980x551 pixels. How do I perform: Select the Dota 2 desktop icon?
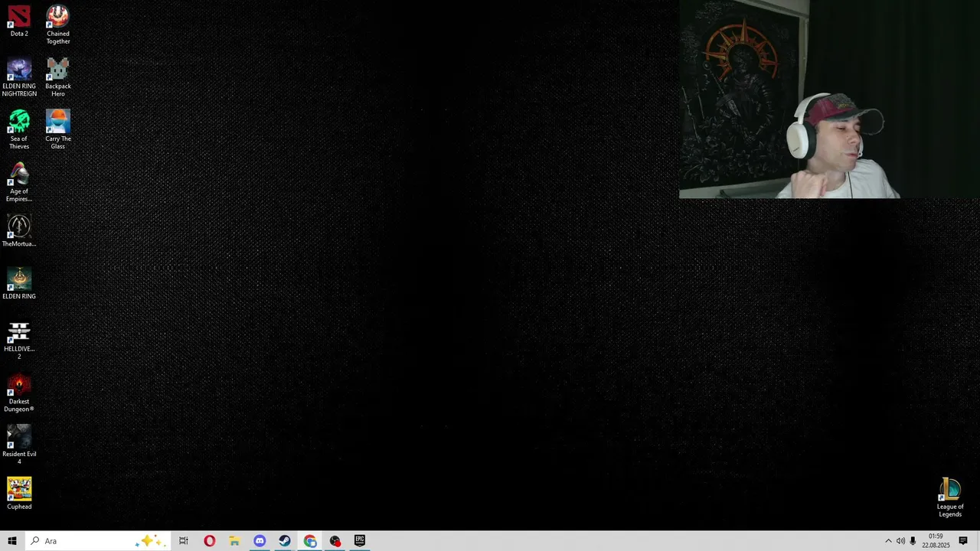tap(19, 21)
